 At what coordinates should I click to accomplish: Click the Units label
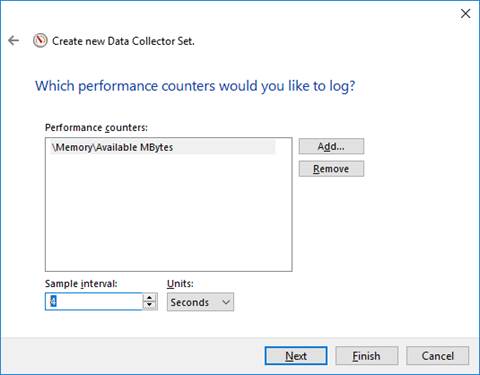pos(180,284)
